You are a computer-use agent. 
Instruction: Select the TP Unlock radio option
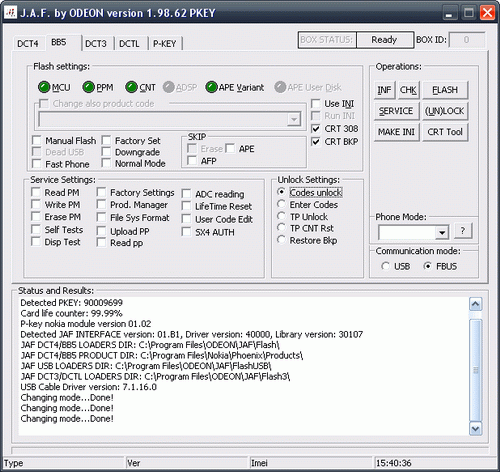coord(281,216)
